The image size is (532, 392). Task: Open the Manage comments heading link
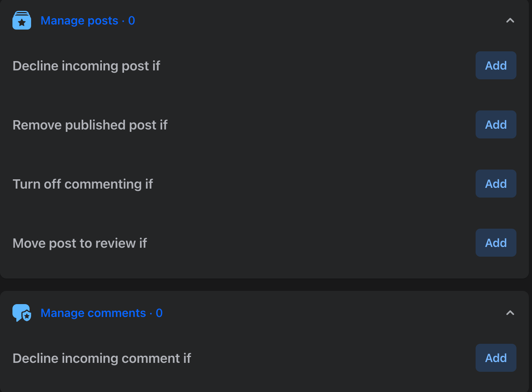[93, 313]
